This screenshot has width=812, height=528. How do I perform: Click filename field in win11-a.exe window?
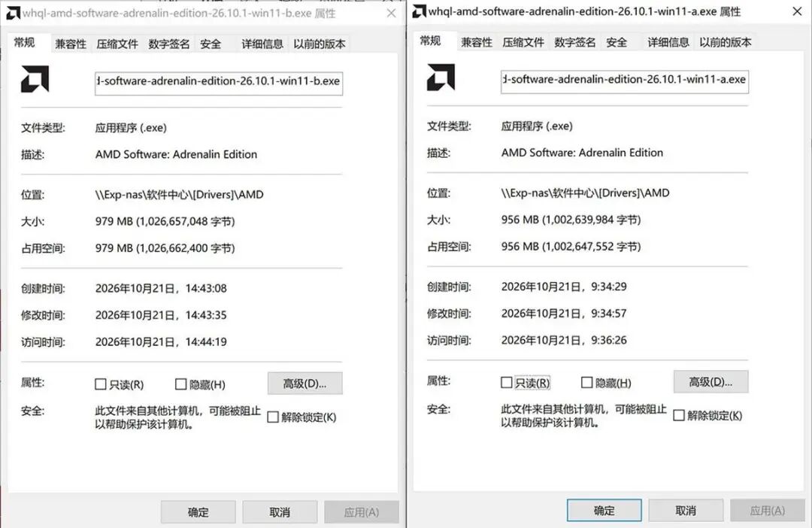(x=625, y=81)
